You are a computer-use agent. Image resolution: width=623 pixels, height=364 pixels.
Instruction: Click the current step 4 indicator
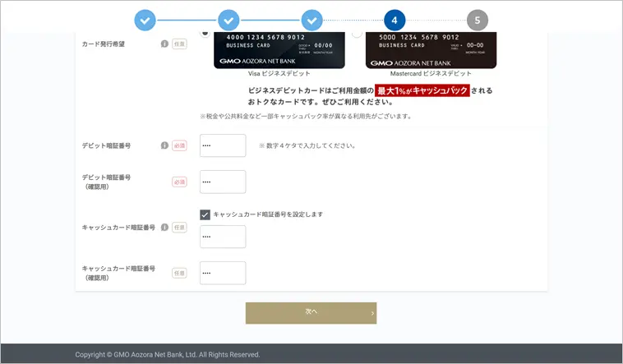395,20
